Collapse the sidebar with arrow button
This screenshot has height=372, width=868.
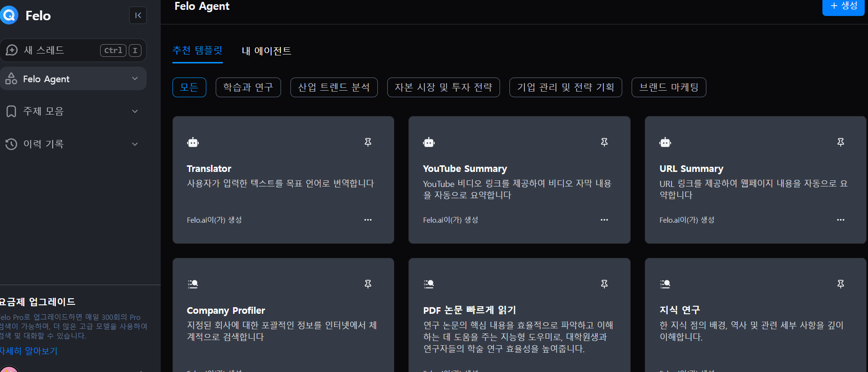[138, 15]
